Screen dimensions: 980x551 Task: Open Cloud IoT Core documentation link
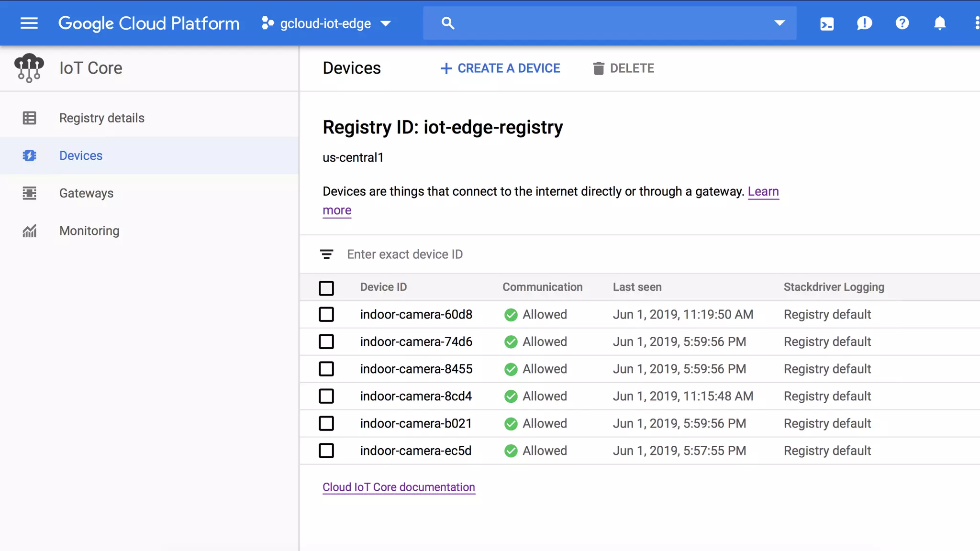point(399,487)
